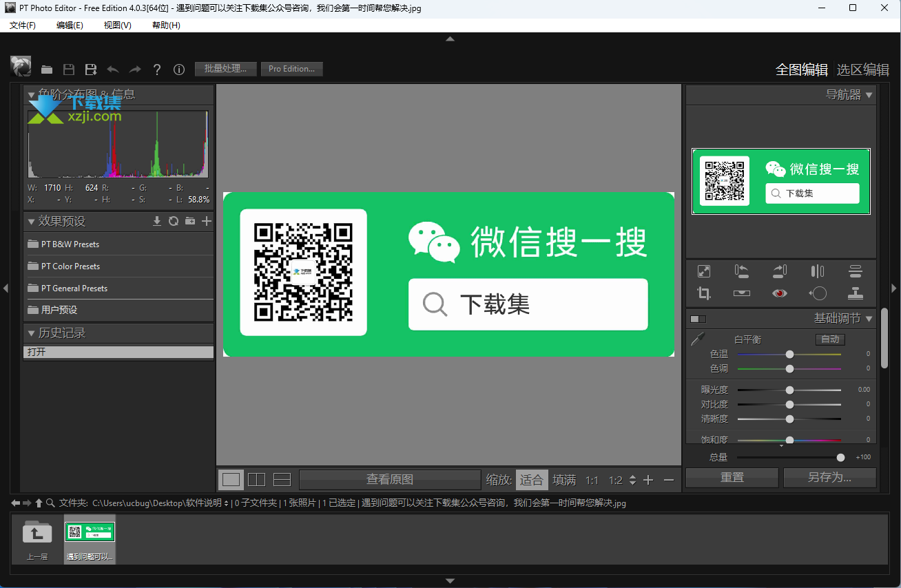
Task: Flip the image vertically icon
Action: coord(856,271)
